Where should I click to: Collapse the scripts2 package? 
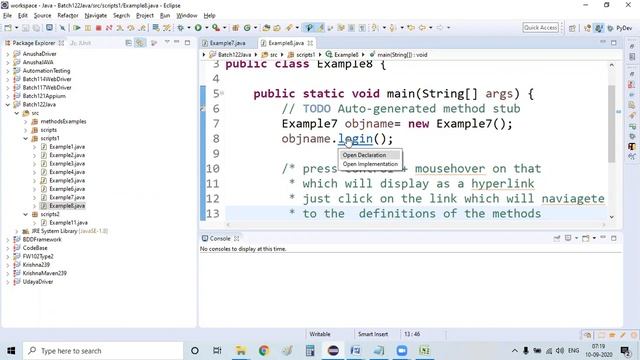tap(26, 214)
